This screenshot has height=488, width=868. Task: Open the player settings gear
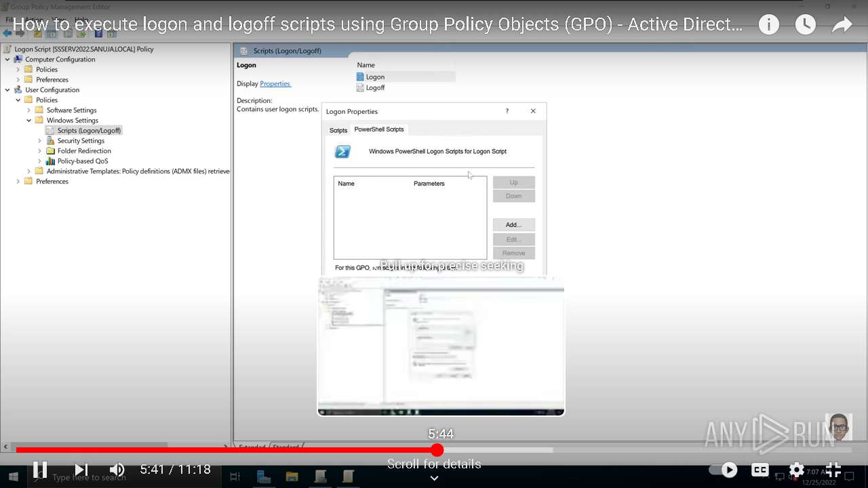click(797, 470)
